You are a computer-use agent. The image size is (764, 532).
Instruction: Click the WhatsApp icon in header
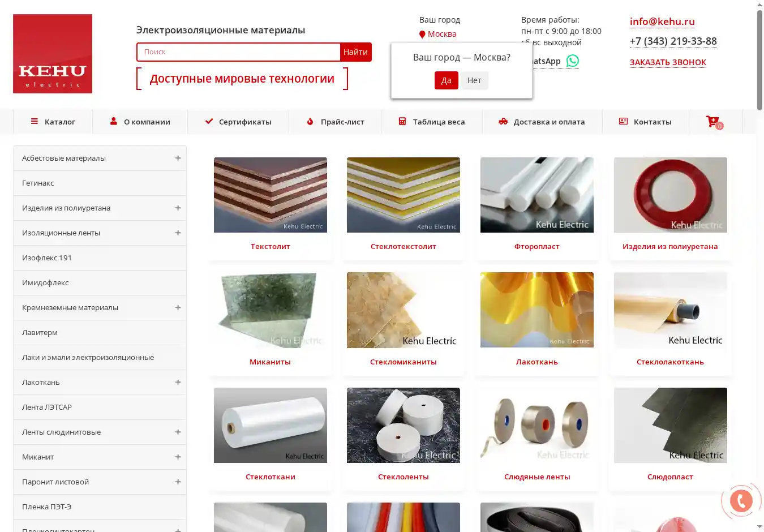(x=573, y=61)
